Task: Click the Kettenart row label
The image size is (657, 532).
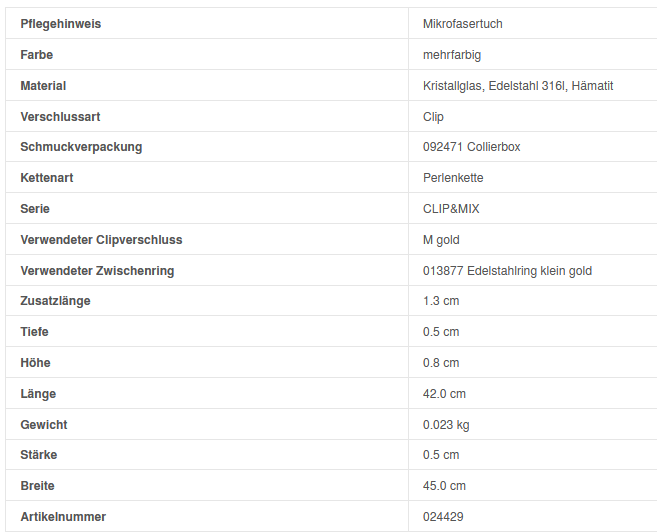Action: coord(47,178)
